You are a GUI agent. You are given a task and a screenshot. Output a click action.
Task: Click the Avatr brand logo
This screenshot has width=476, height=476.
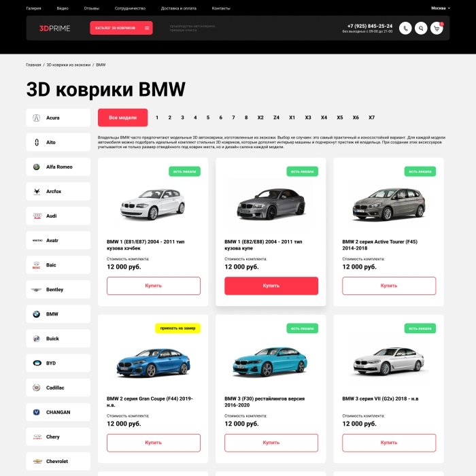point(37,241)
